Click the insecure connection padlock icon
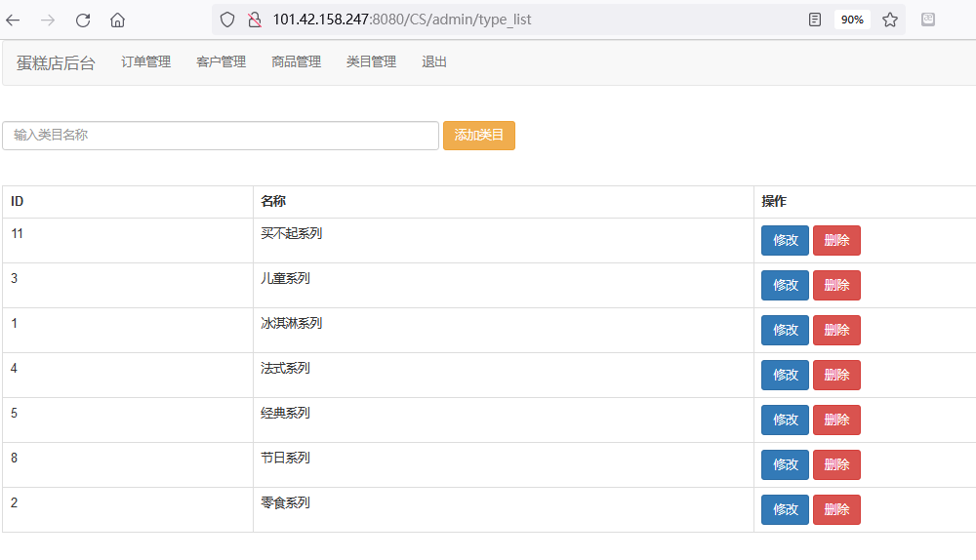This screenshot has height=560, width=976. [254, 20]
